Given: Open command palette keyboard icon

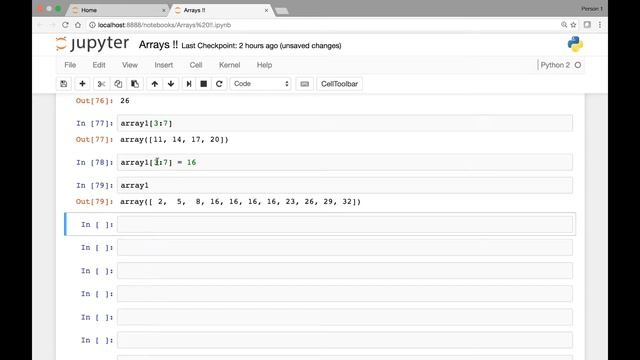Looking at the screenshot, I should (304, 84).
